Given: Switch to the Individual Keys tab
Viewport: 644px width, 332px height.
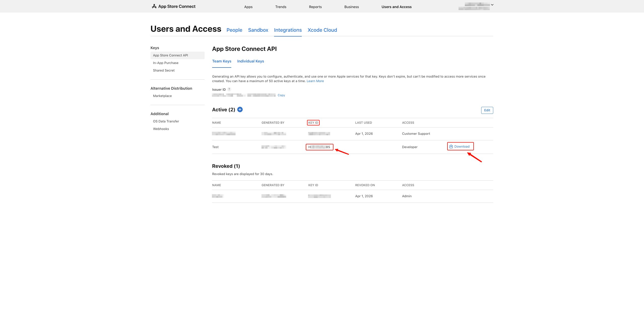Looking at the screenshot, I should pyautogui.click(x=251, y=61).
